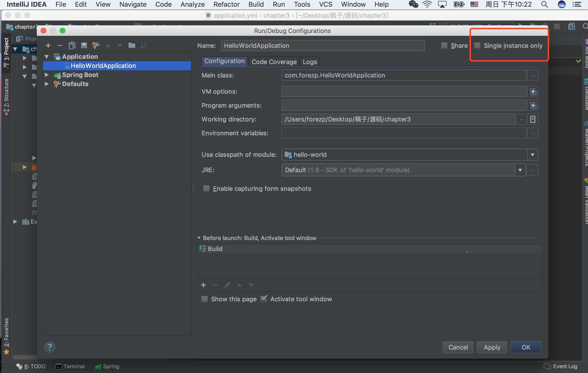Open the Refactor menu
The width and height of the screenshot is (588, 373).
(226, 4)
